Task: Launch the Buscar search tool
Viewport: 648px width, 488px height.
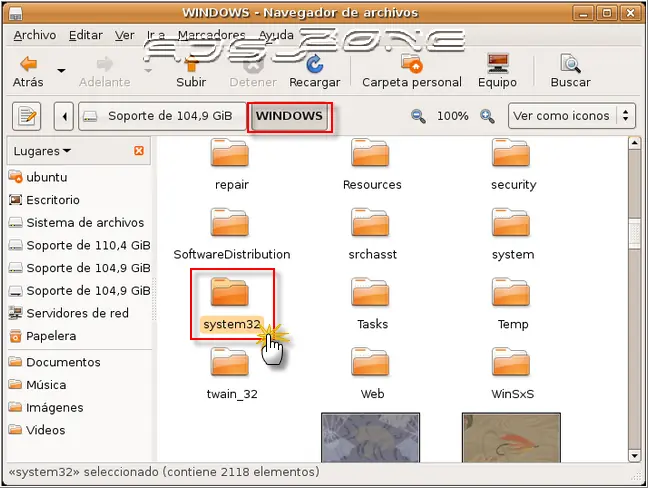Action: click(570, 71)
